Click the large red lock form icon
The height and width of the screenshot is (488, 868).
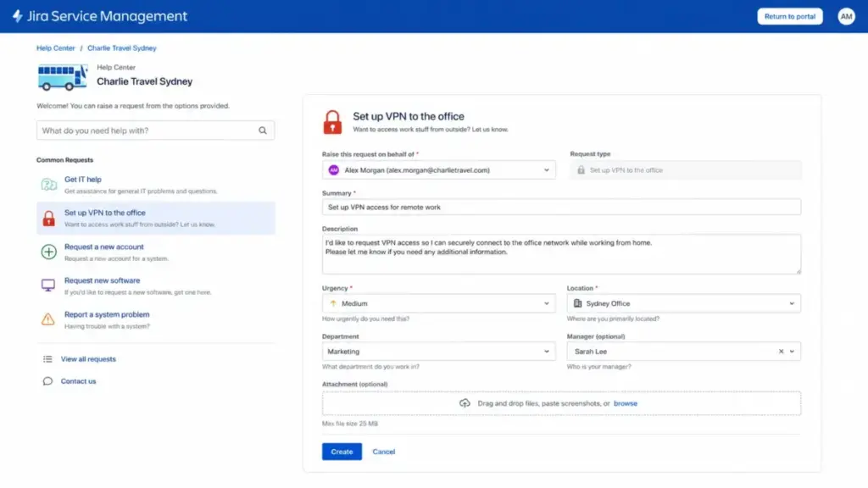coord(332,122)
